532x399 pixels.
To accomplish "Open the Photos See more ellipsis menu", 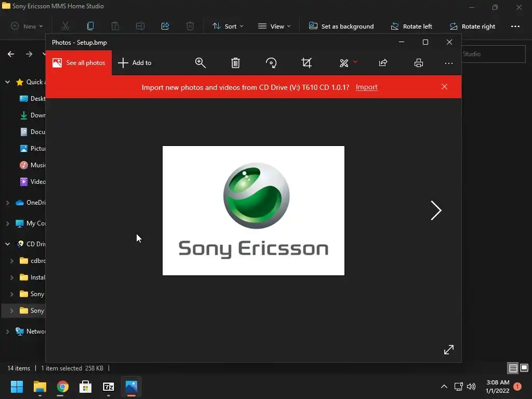I will pos(449,63).
